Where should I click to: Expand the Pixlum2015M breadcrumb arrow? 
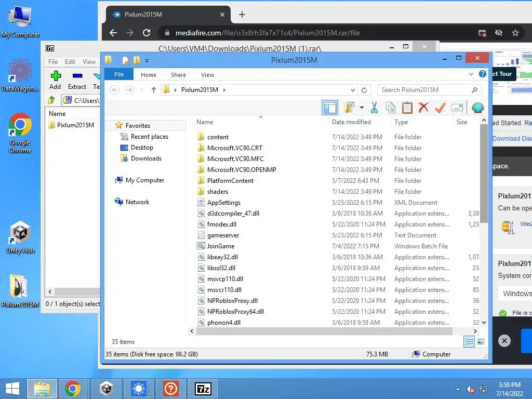point(224,90)
